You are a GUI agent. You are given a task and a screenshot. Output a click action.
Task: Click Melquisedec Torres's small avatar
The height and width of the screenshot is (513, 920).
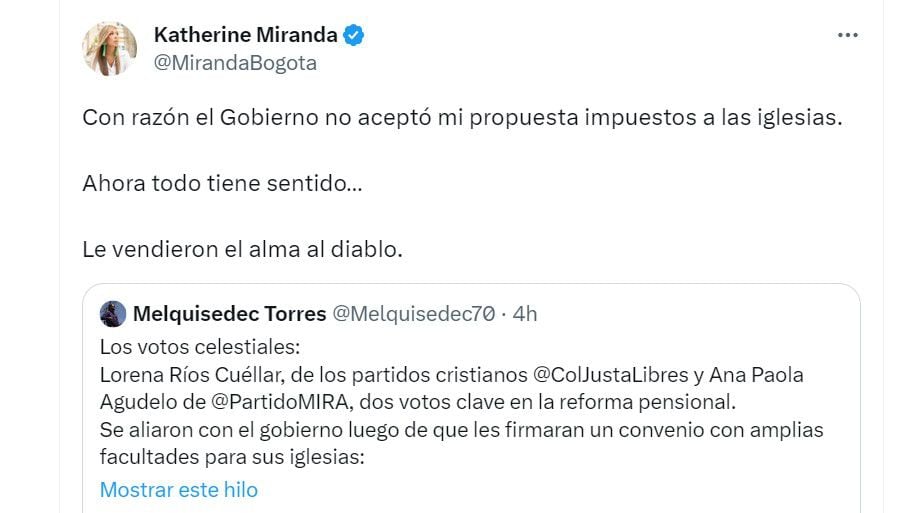(113, 314)
